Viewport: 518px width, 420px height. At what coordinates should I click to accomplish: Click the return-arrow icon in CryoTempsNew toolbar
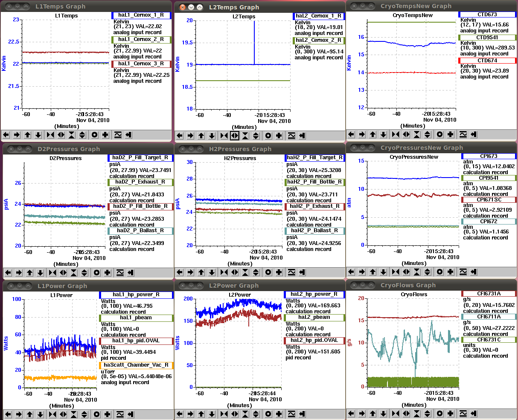point(474,134)
